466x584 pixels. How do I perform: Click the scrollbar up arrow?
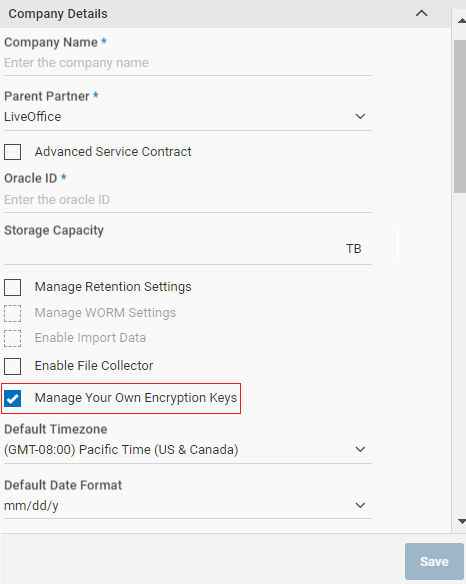(x=462, y=21)
